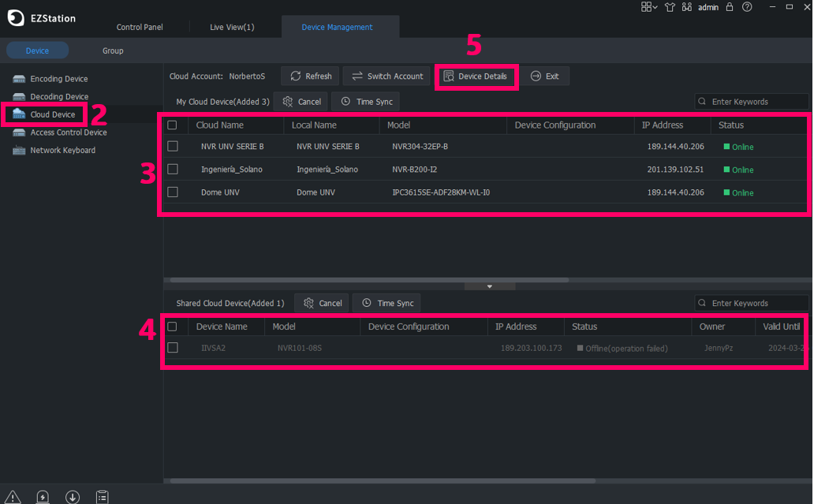Open the Control Panel tab
The height and width of the screenshot is (504, 814).
click(x=140, y=27)
